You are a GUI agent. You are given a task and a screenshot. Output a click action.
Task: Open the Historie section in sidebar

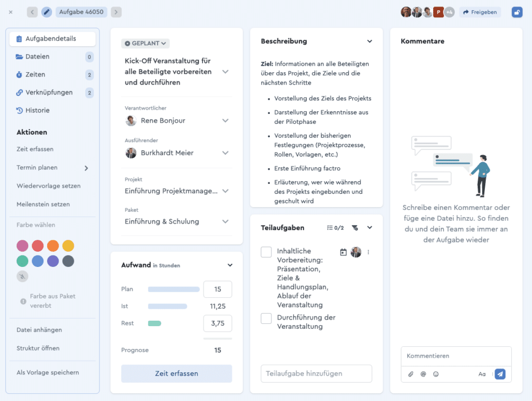click(37, 110)
